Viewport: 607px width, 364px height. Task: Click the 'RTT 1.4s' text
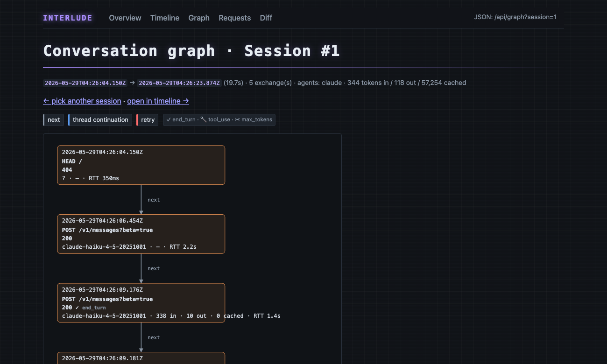pyautogui.click(x=267, y=316)
